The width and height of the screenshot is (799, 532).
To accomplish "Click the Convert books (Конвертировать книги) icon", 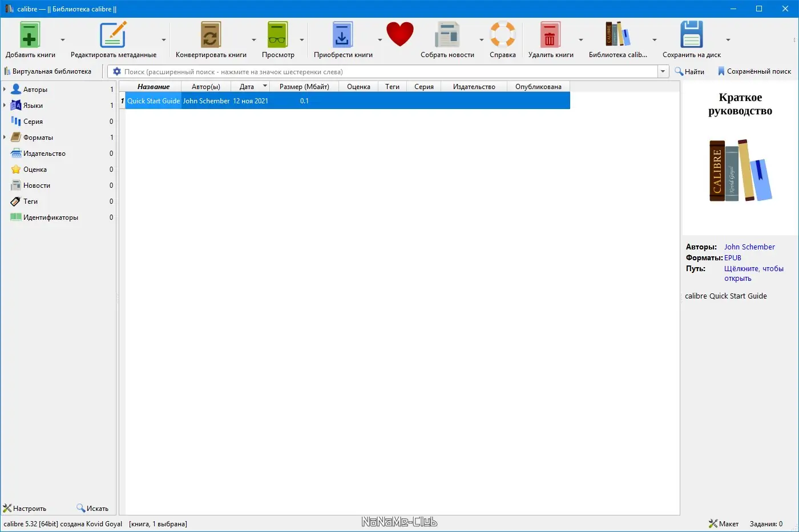I will (x=211, y=35).
